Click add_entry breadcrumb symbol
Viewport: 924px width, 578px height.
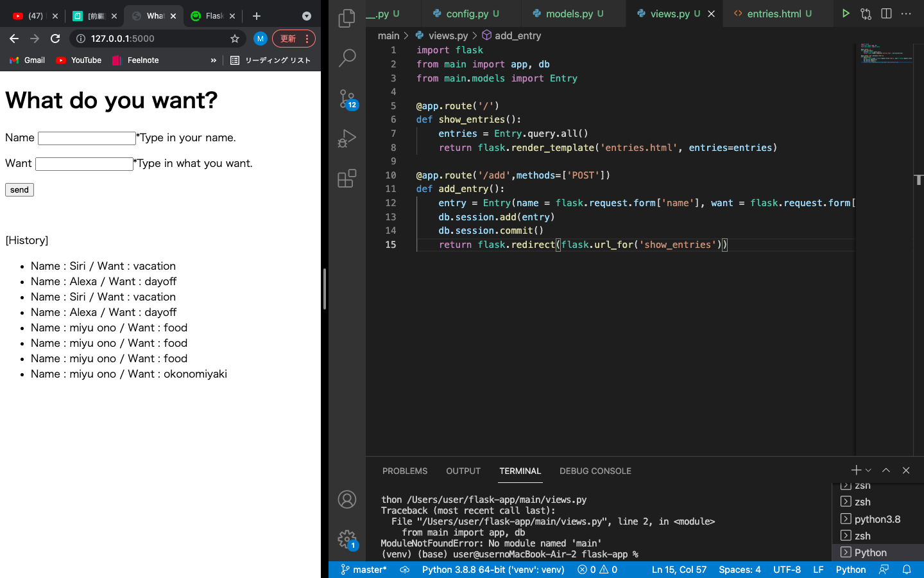(x=511, y=36)
